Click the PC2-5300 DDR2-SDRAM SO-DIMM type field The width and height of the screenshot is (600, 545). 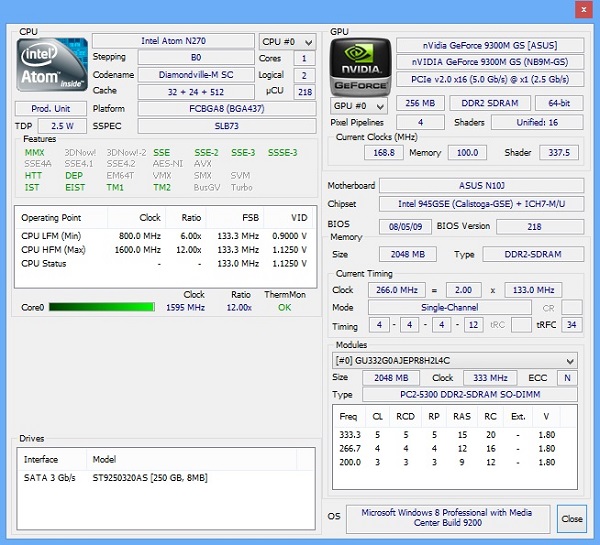click(470, 394)
